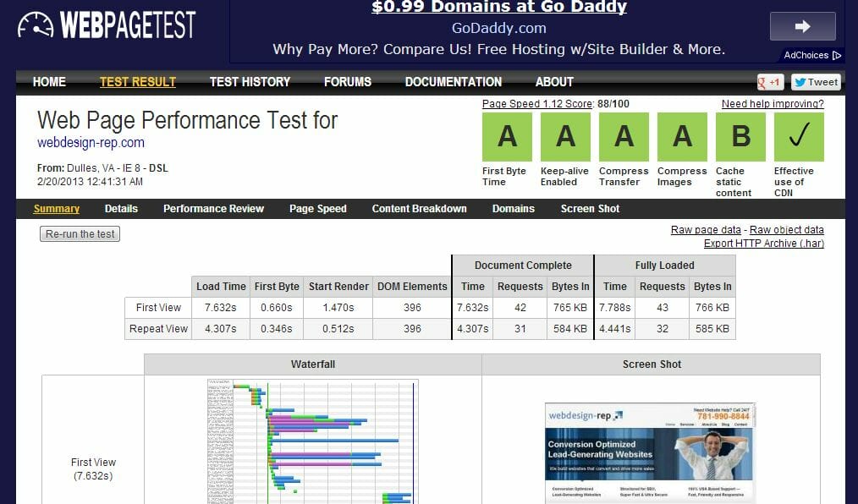Open the First View waterfall chart thumbnail
The height and width of the screenshot is (504, 858).
coord(313,441)
